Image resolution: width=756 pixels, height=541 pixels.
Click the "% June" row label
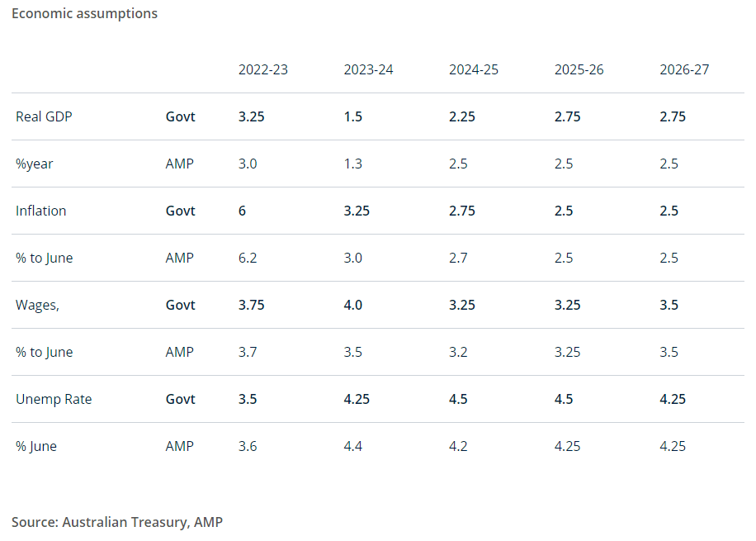pyautogui.click(x=36, y=446)
